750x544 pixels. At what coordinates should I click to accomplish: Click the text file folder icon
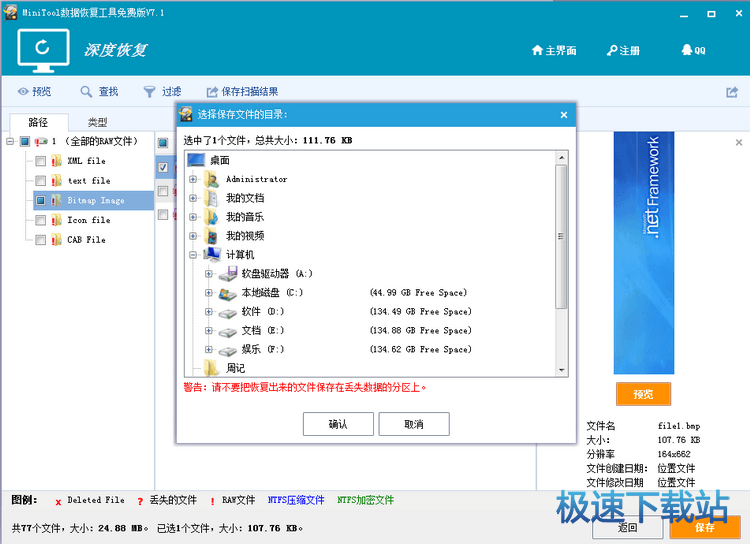click(x=56, y=180)
